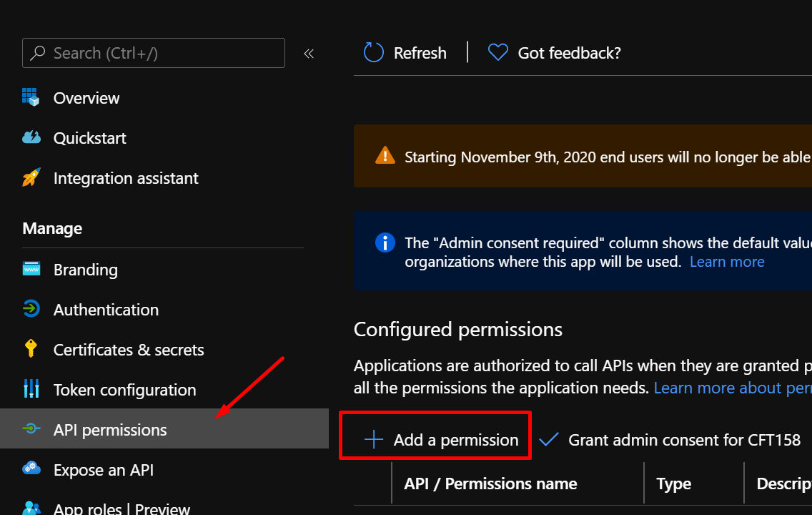Click the Branding www icon
The width and height of the screenshot is (812, 515).
coord(31,269)
